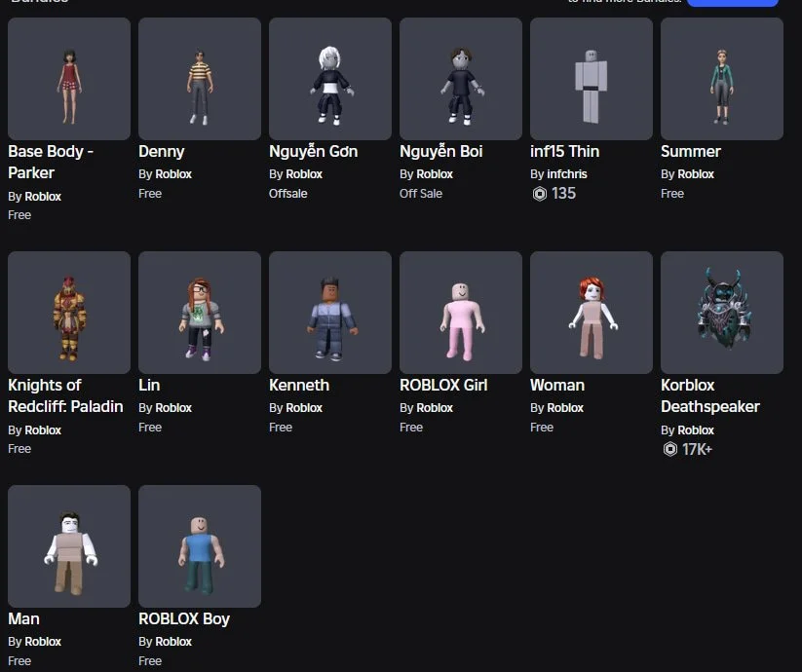This screenshot has width=802, height=672.
Task: Click the 'Lin' title link
Action: pos(149,385)
